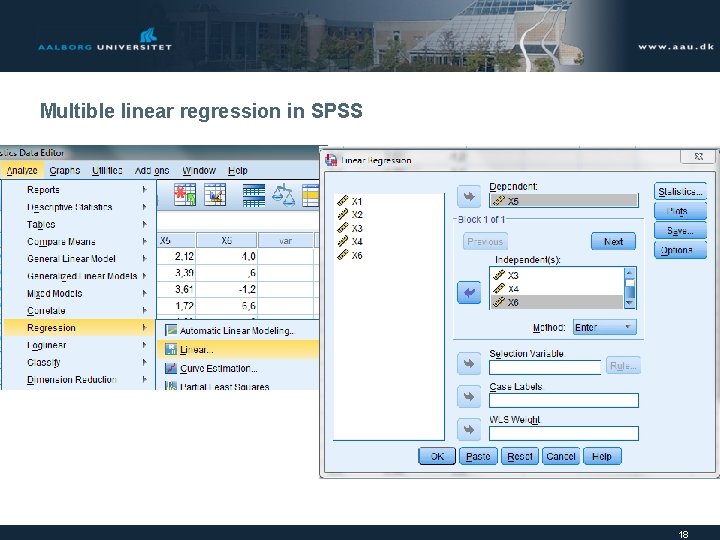The height and width of the screenshot is (540, 720).
Task: Choose Partial Least Squares option
Action: point(237,387)
